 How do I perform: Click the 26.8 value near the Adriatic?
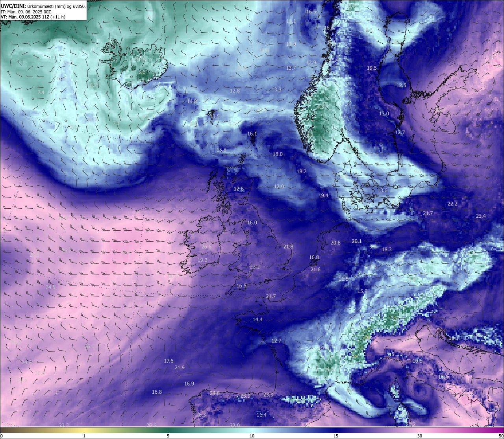point(462,346)
